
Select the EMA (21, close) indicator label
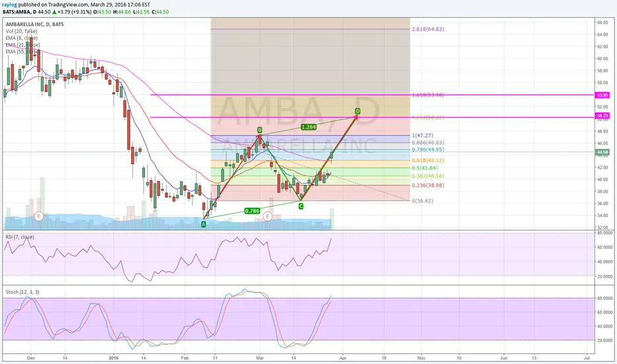point(23,45)
